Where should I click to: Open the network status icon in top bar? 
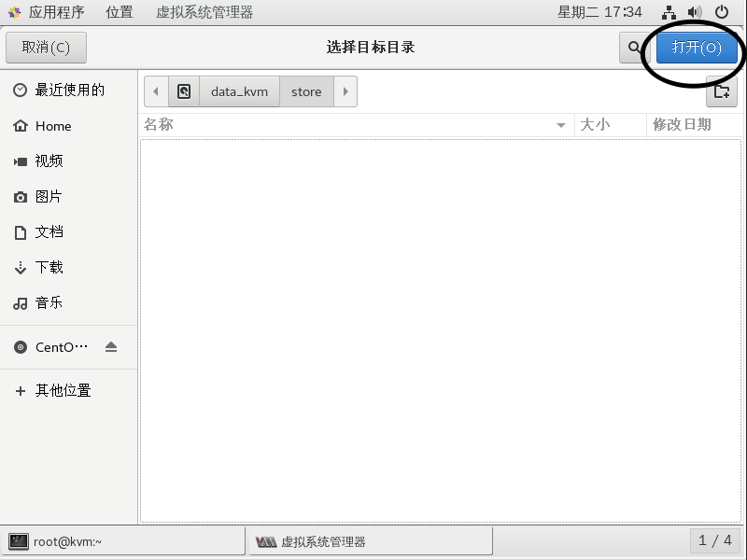point(669,12)
